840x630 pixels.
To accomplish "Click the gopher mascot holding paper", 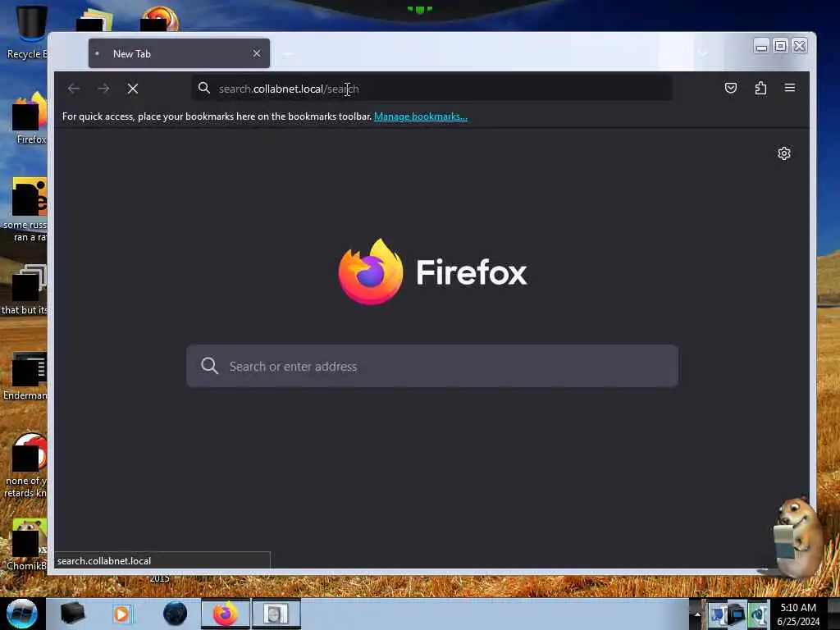I will click(x=797, y=537).
